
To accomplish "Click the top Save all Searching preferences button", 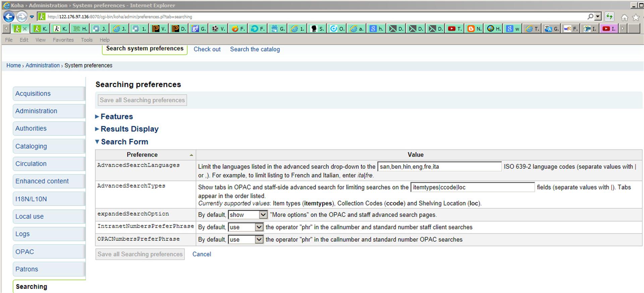I will 142,100.
